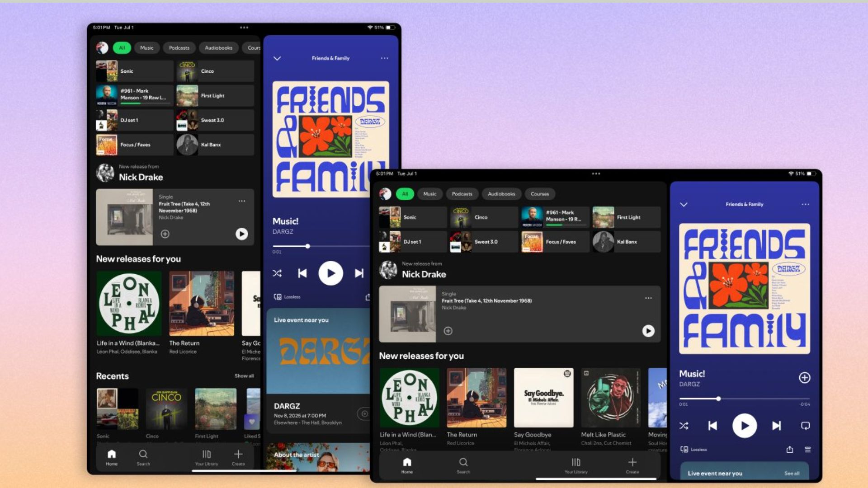Open the three-dot menu for Friends & Family

(806, 204)
